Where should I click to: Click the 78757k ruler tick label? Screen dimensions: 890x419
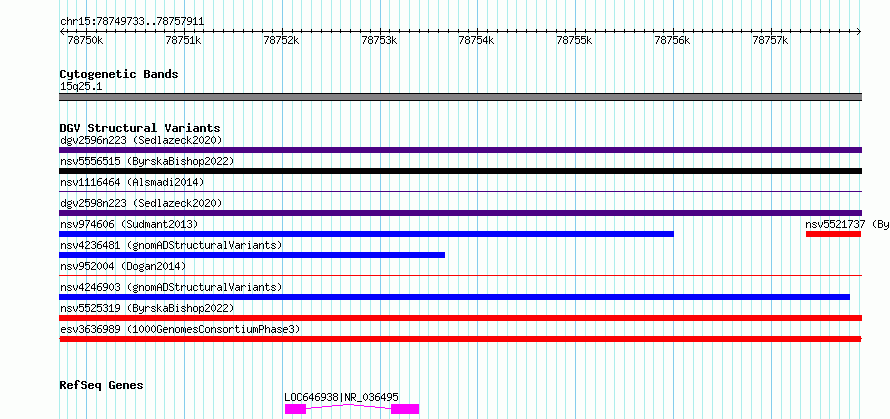point(770,40)
